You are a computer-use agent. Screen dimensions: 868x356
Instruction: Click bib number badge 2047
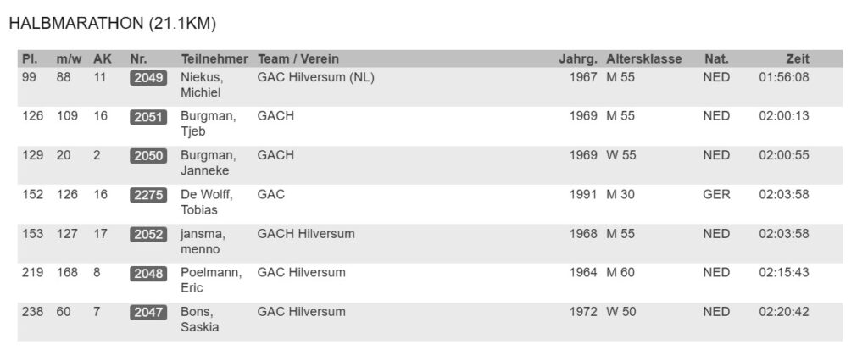[x=147, y=312]
